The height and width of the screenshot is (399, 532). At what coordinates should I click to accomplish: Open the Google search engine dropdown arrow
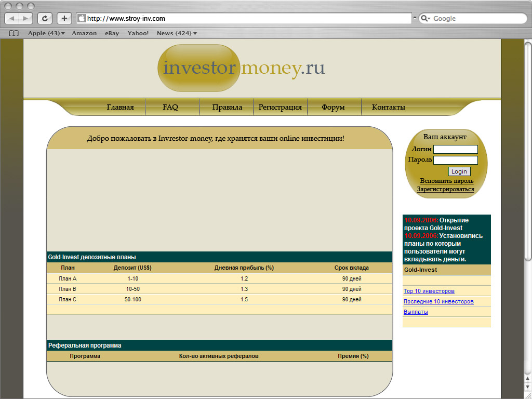pyautogui.click(x=429, y=18)
